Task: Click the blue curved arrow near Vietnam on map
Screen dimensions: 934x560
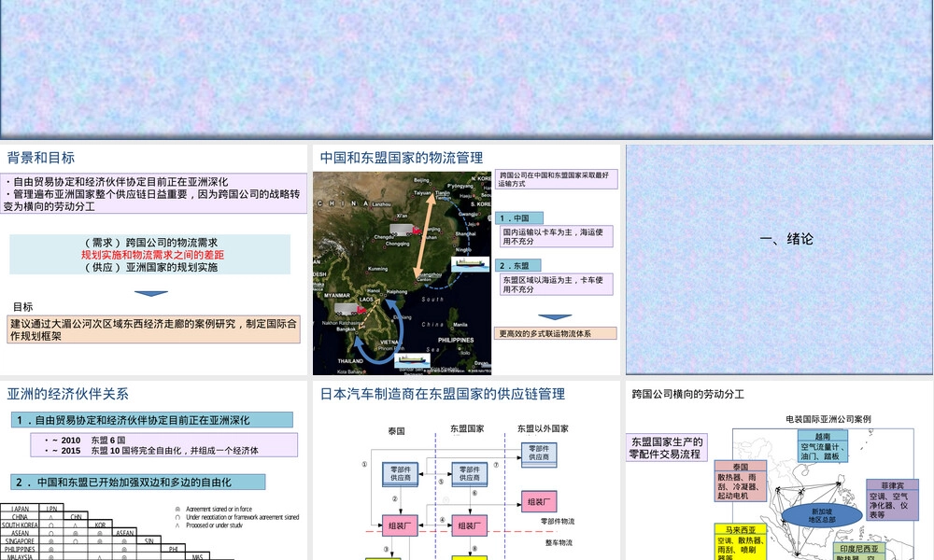Action: pyautogui.click(x=379, y=333)
